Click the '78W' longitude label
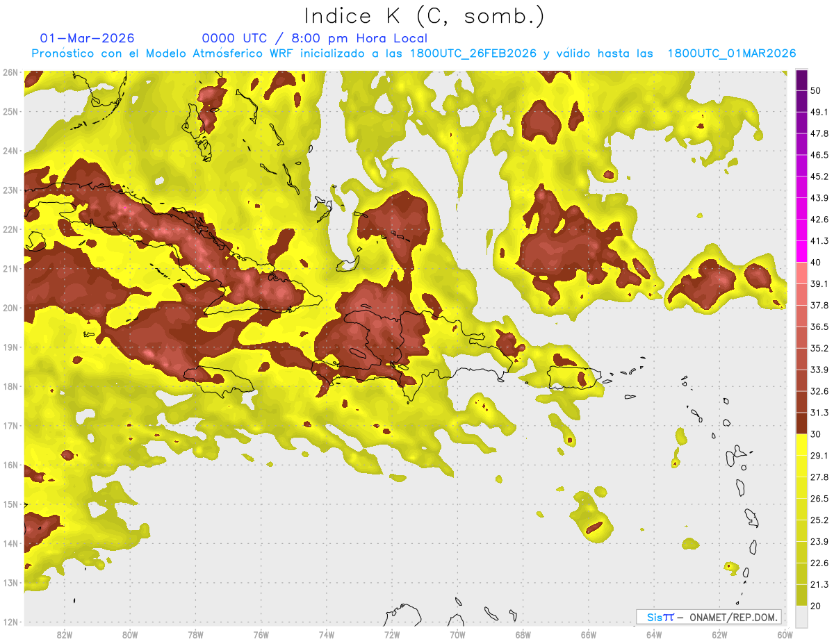Screen dimensions: 834x644 pyautogui.click(x=195, y=635)
